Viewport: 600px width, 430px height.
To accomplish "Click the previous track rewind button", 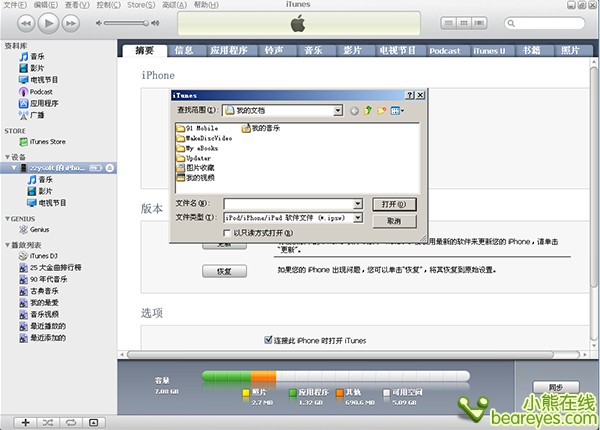I will point(26,23).
